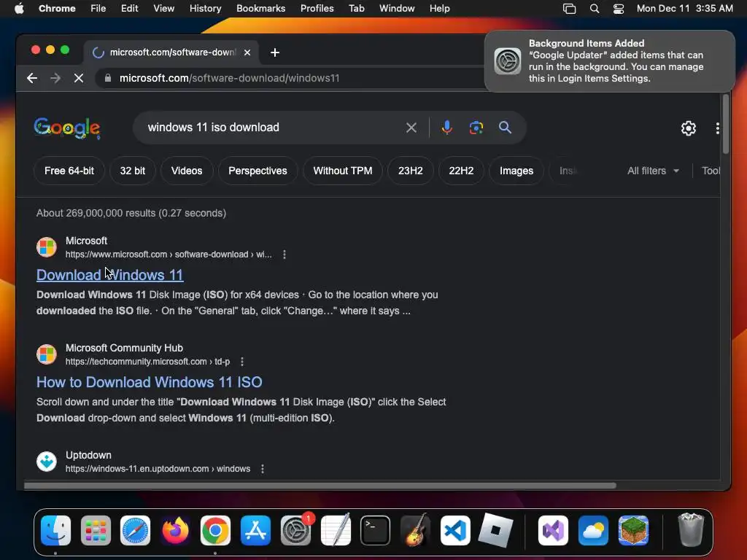This screenshot has width=747, height=560.
Task: Open Visual Studio Code from the dock
Action: pos(455,531)
